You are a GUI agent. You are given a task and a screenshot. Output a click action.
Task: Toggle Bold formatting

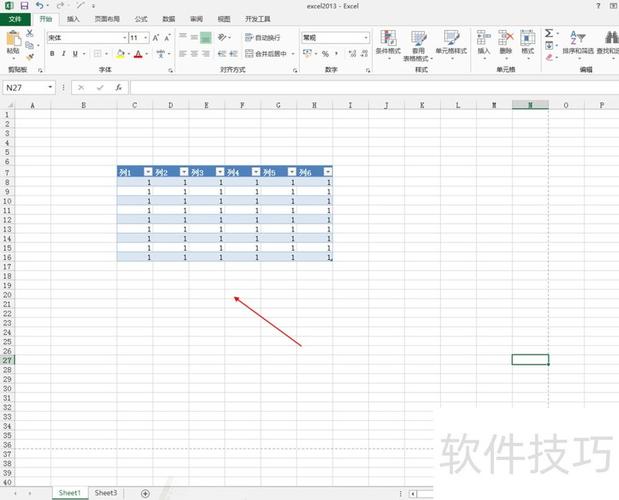click(x=52, y=54)
